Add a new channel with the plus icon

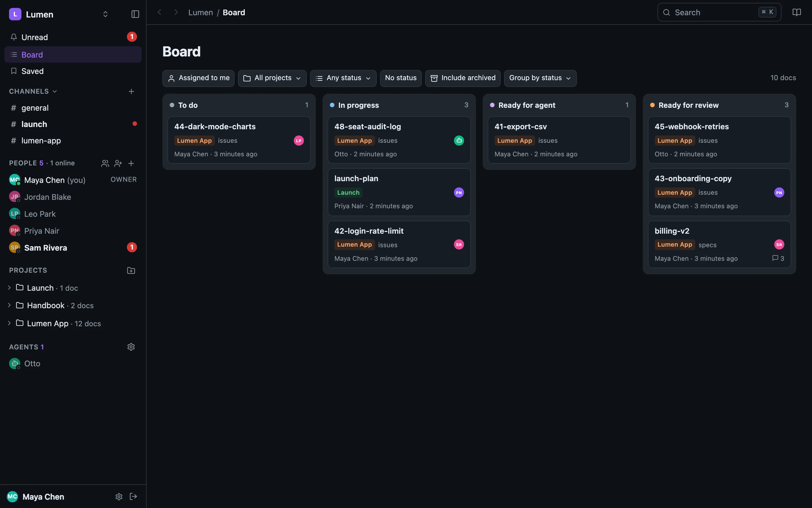(131, 91)
